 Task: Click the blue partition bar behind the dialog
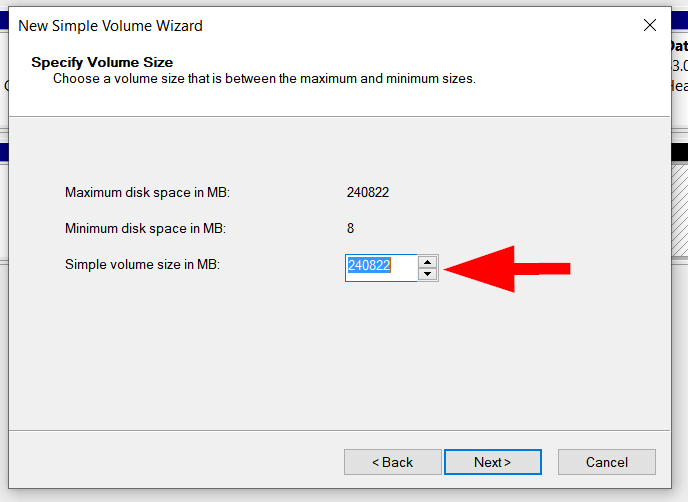click(x=4, y=152)
